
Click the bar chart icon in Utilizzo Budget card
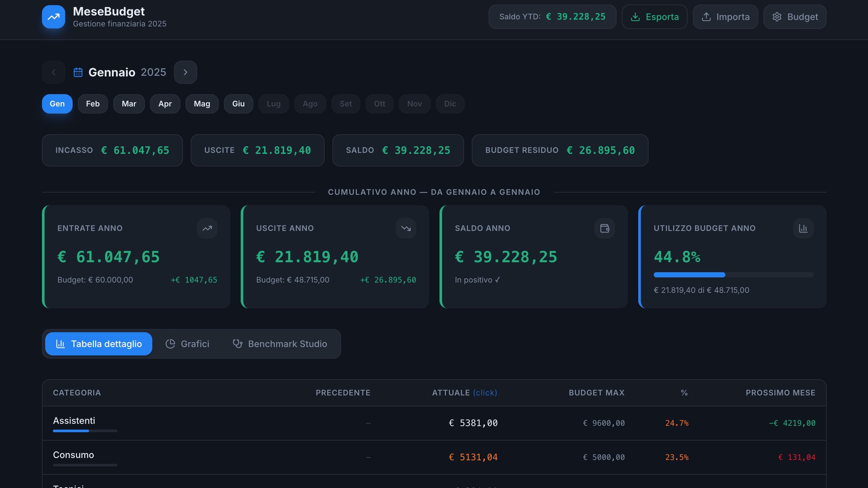pos(803,228)
